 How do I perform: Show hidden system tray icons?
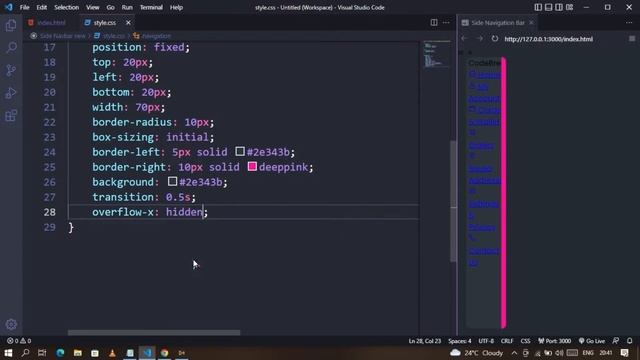tap(514, 353)
